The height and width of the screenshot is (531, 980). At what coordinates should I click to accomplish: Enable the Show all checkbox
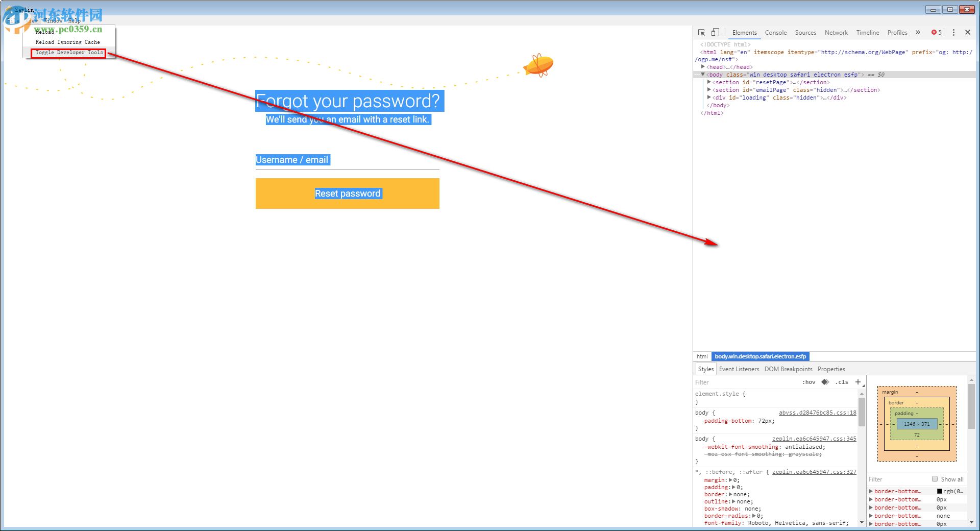935,479
